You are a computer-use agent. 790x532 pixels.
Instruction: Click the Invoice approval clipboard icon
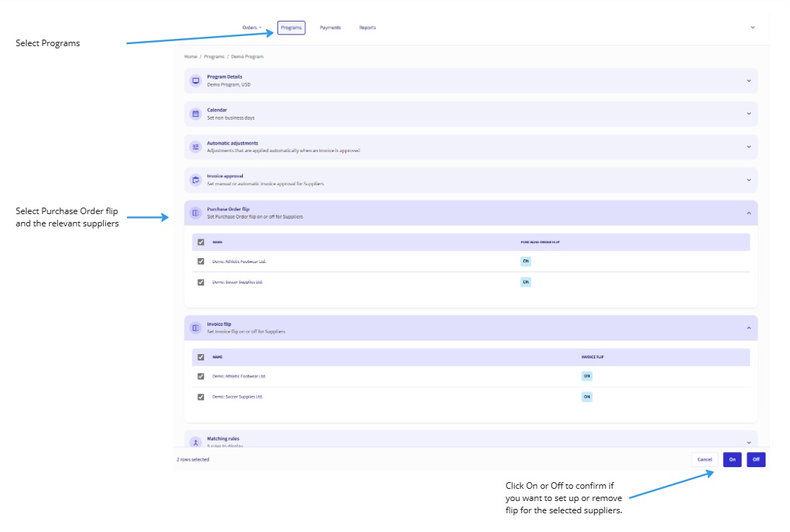click(195, 179)
